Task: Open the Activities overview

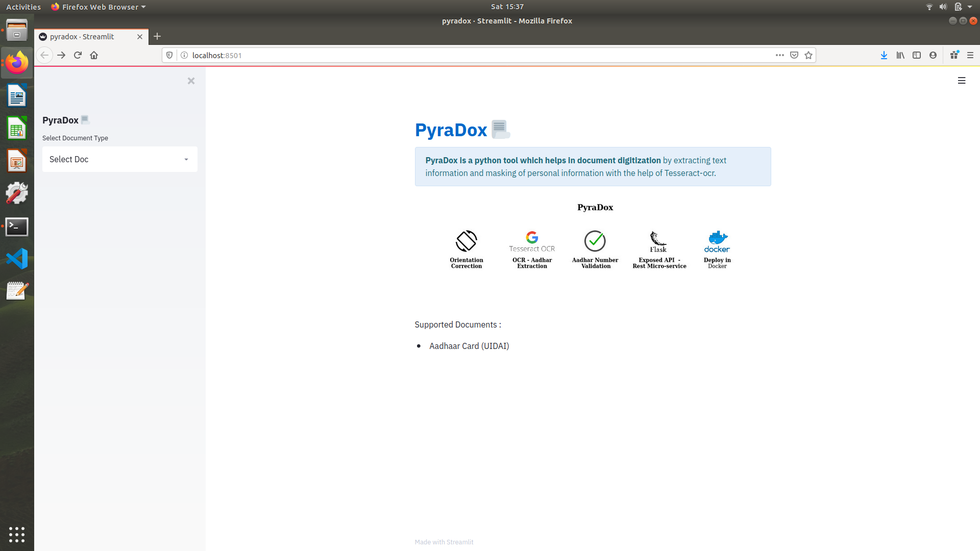Action: click(x=23, y=7)
